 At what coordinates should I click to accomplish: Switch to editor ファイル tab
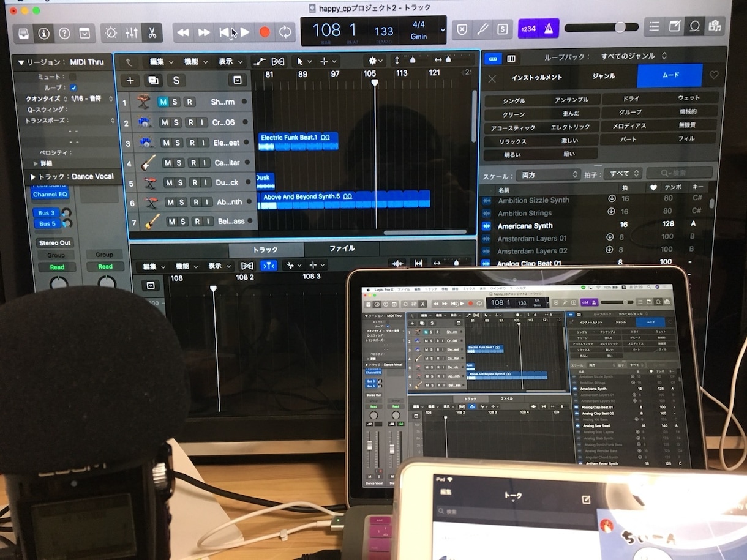pyautogui.click(x=342, y=249)
